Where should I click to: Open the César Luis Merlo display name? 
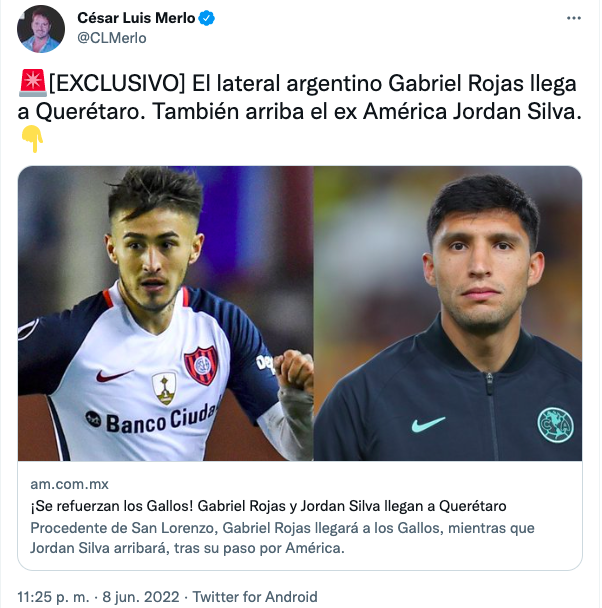tap(136, 18)
